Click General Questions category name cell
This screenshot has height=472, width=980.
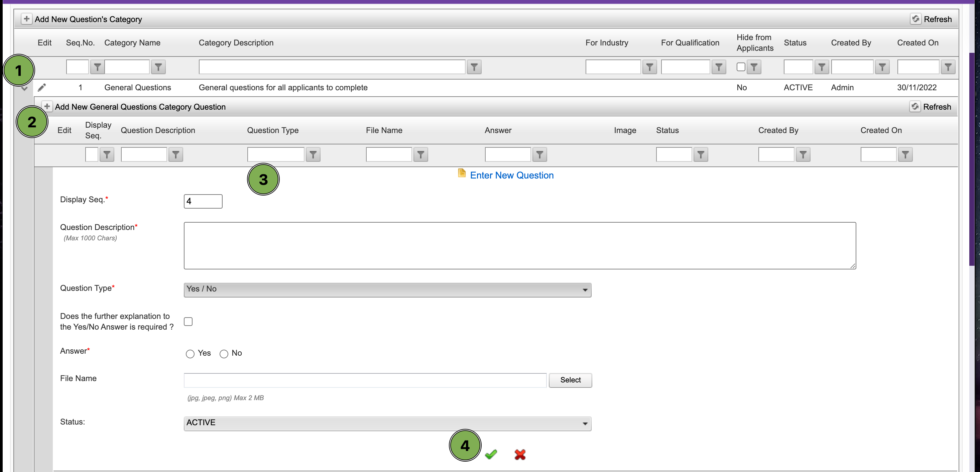(138, 88)
